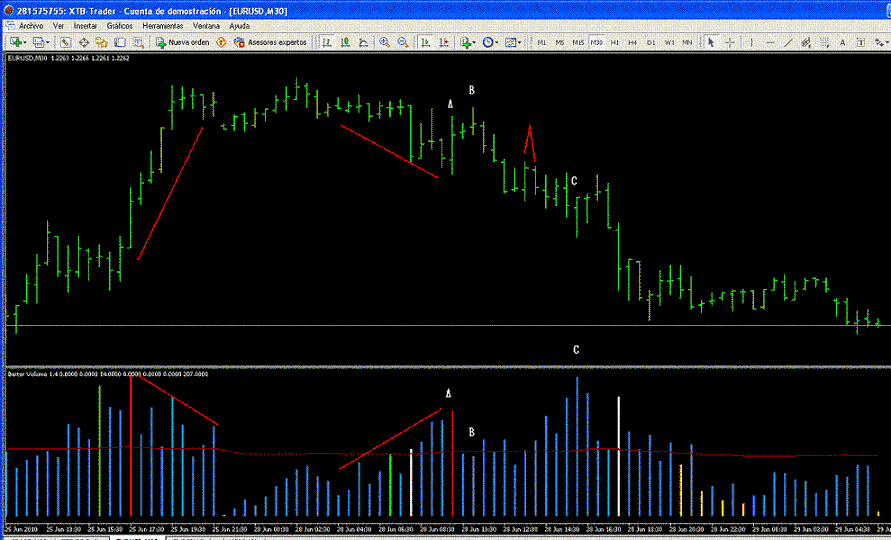
Task: Open the Herramientas menu
Action: point(163,24)
